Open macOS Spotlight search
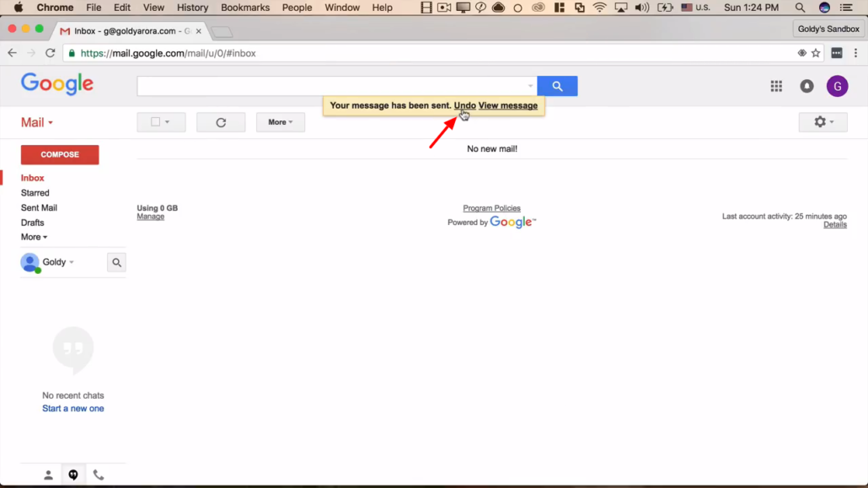Screen dimensions: 868x488 click(x=800, y=8)
